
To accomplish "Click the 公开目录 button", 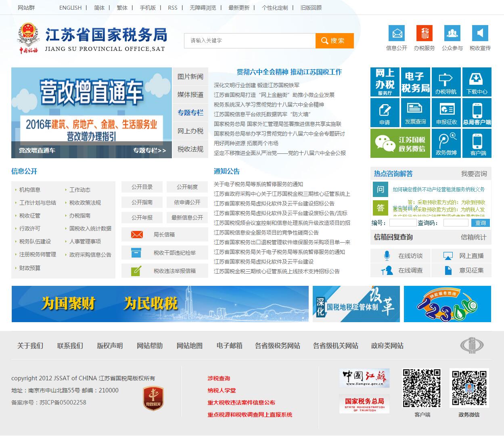I will pyautogui.click(x=142, y=187).
